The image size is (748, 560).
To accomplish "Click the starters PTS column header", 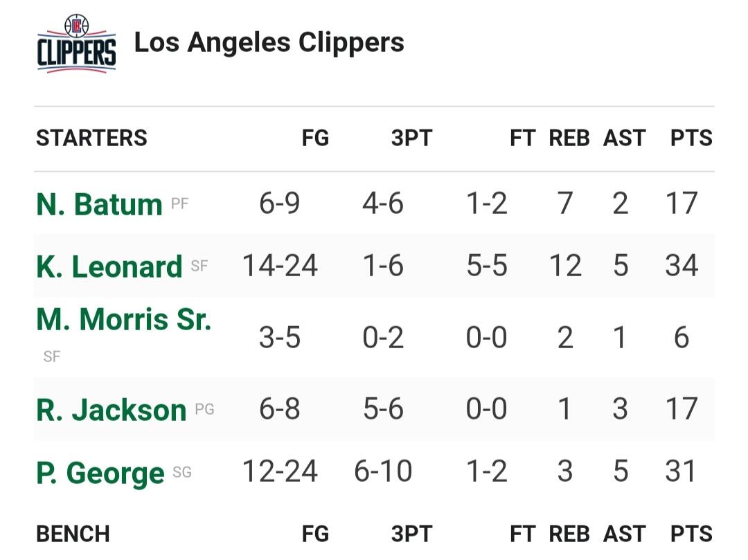I will (691, 138).
